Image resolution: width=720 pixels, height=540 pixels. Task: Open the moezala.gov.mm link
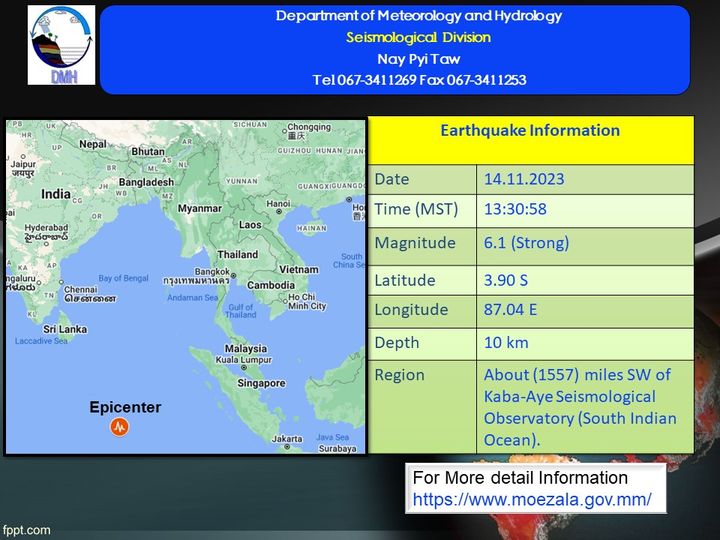point(532,499)
